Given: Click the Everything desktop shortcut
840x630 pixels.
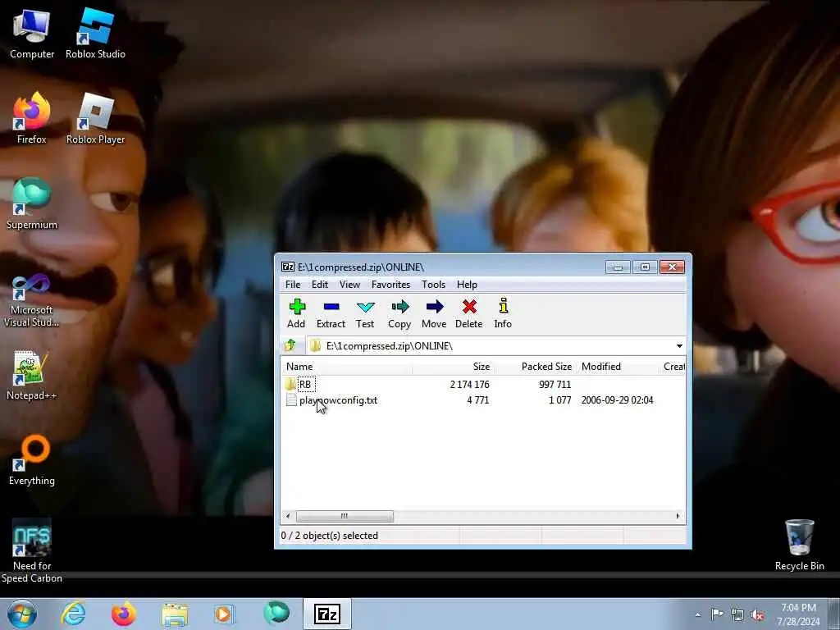Looking at the screenshot, I should [x=32, y=460].
